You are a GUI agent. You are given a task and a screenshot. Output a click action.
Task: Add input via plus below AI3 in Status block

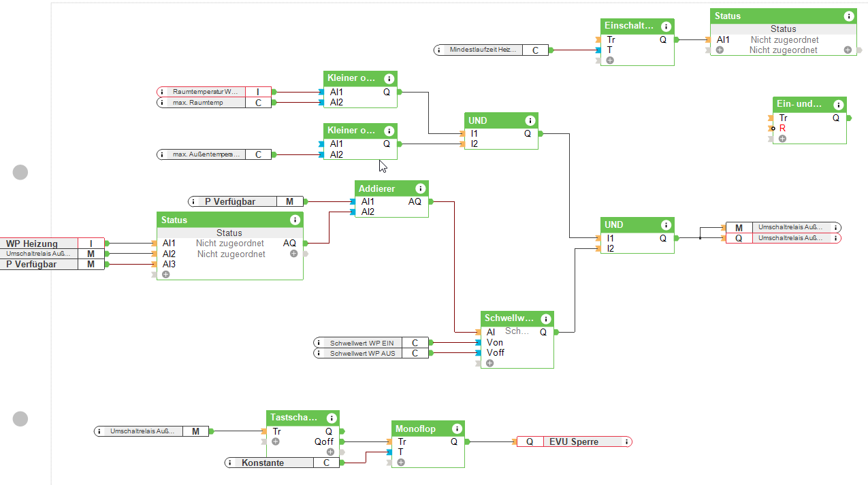165,274
